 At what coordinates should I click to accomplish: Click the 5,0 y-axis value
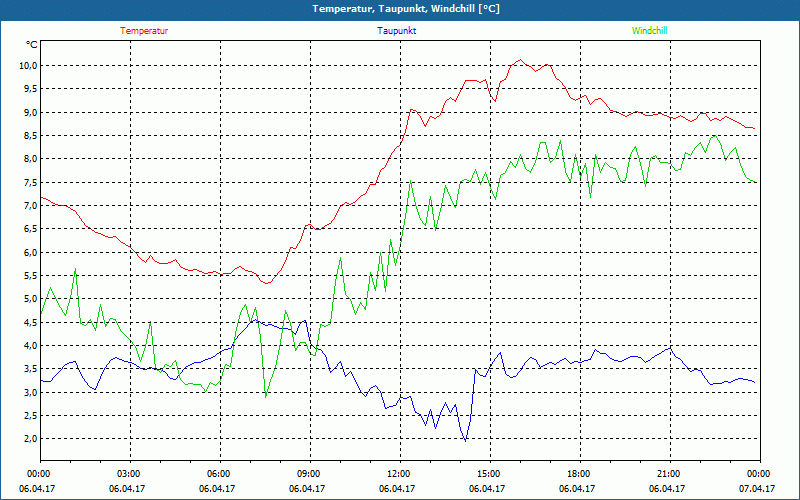click(30, 298)
